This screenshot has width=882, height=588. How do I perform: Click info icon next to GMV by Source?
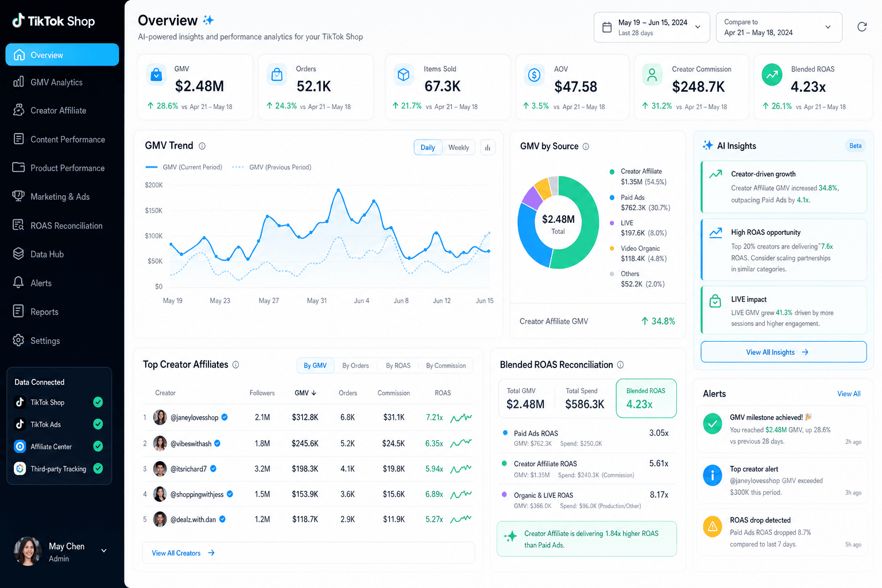(586, 146)
